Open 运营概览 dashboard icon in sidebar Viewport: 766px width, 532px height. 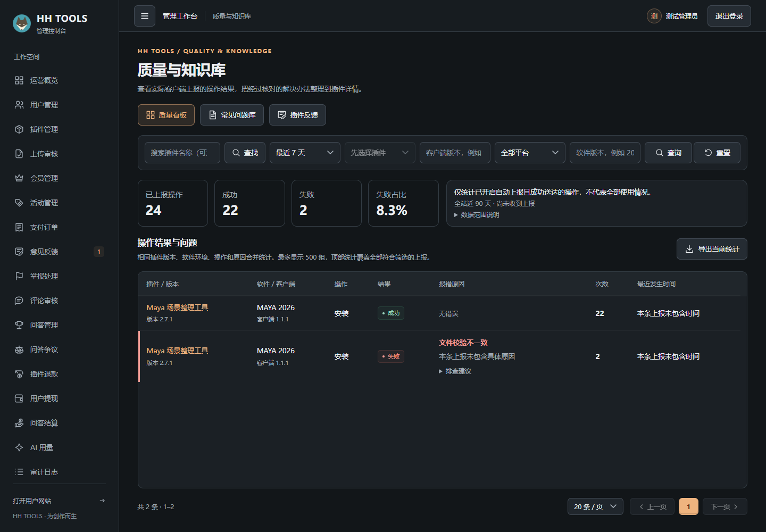click(x=19, y=80)
